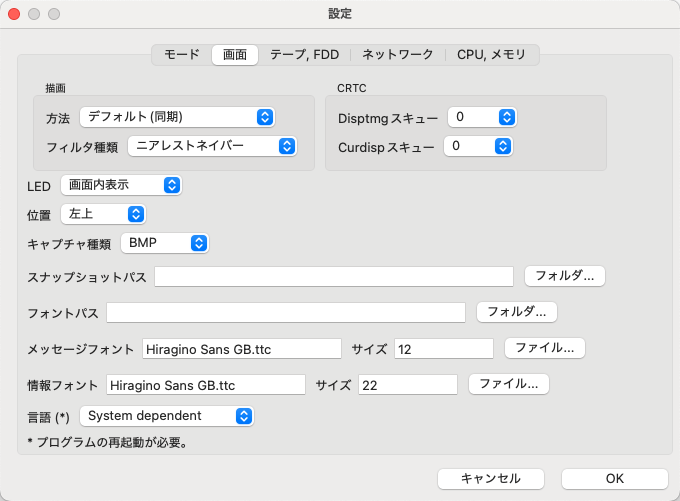Open the 方法 drawing method dropdown

click(x=177, y=117)
